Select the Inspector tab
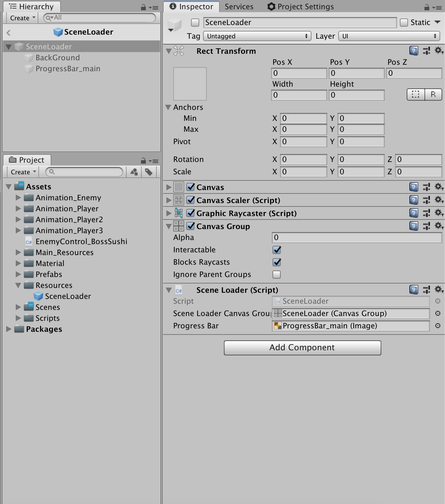This screenshot has height=504, width=445. tap(191, 7)
